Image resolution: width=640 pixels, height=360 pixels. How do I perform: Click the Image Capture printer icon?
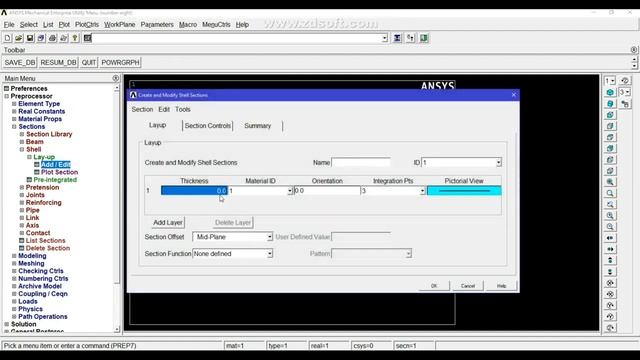52,38
